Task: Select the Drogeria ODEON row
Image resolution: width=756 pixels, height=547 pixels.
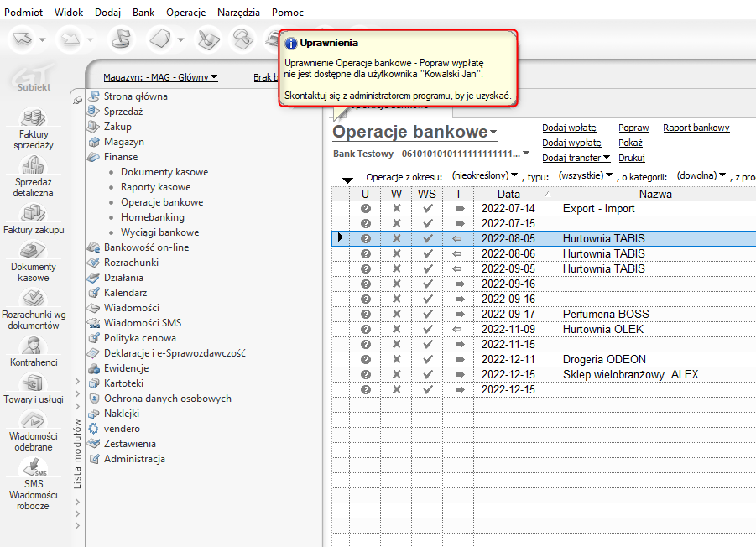Action: pos(544,360)
